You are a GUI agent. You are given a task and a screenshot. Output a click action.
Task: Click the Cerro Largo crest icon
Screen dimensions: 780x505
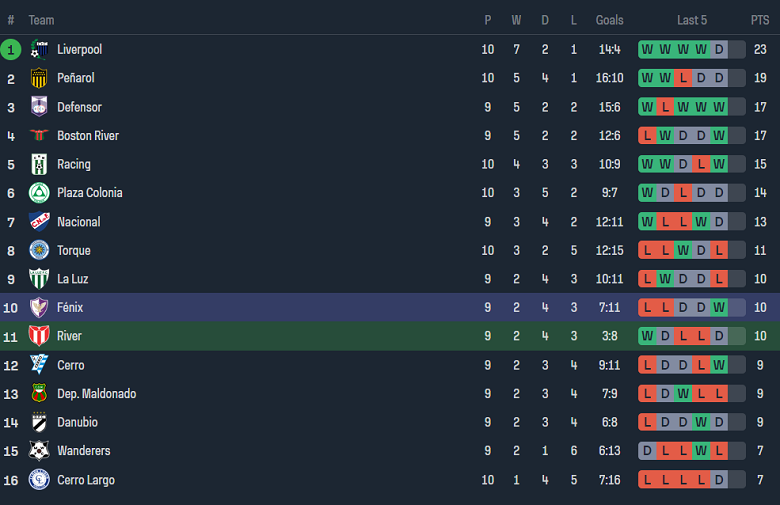point(39,480)
